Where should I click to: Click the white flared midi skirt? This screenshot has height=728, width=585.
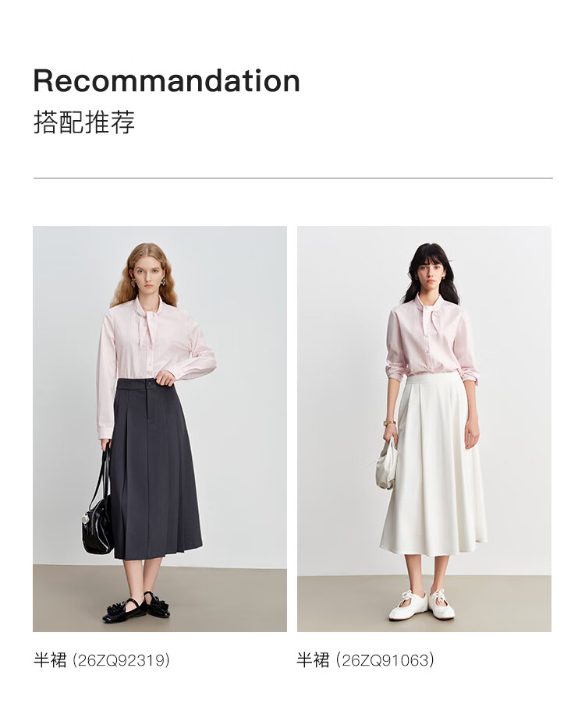tap(434, 465)
